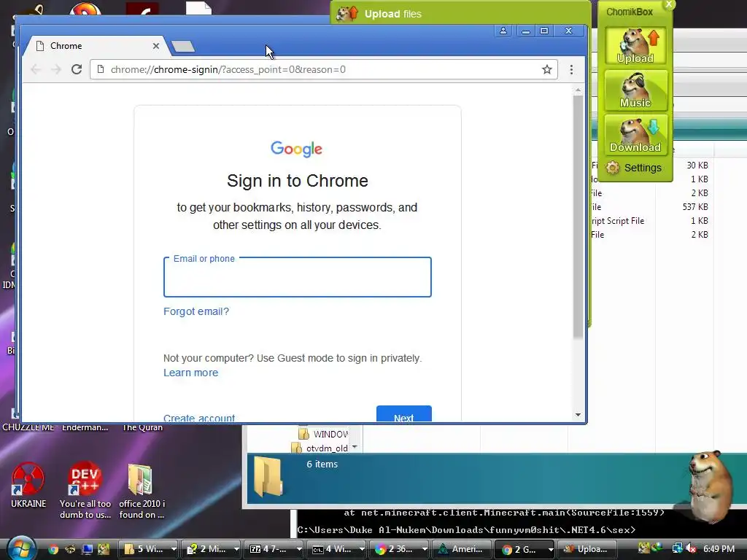Image resolution: width=747 pixels, height=560 pixels.
Task: Click large folder icon in details pane
Action: coord(268,476)
